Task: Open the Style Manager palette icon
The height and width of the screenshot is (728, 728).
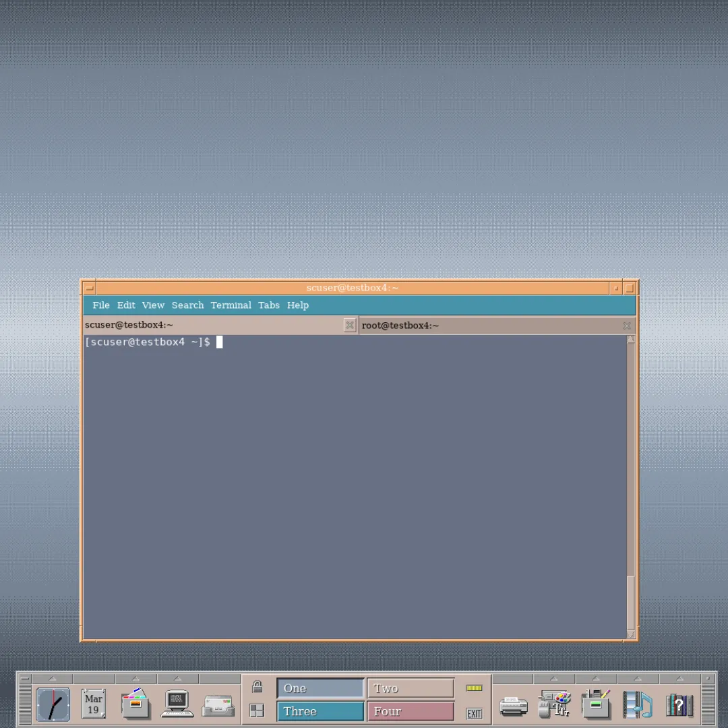Action: click(555, 703)
